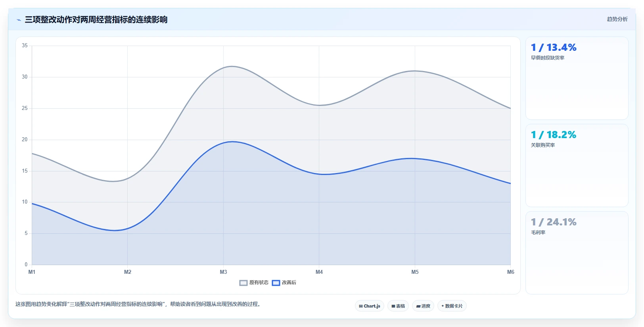Click the 1 / 24.1% value text
644x327 pixels.
554,222
